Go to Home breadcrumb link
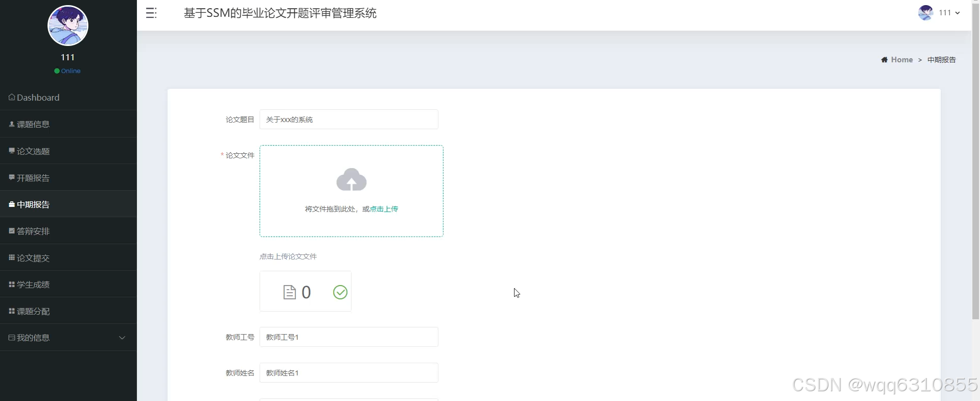980x401 pixels. 902,60
